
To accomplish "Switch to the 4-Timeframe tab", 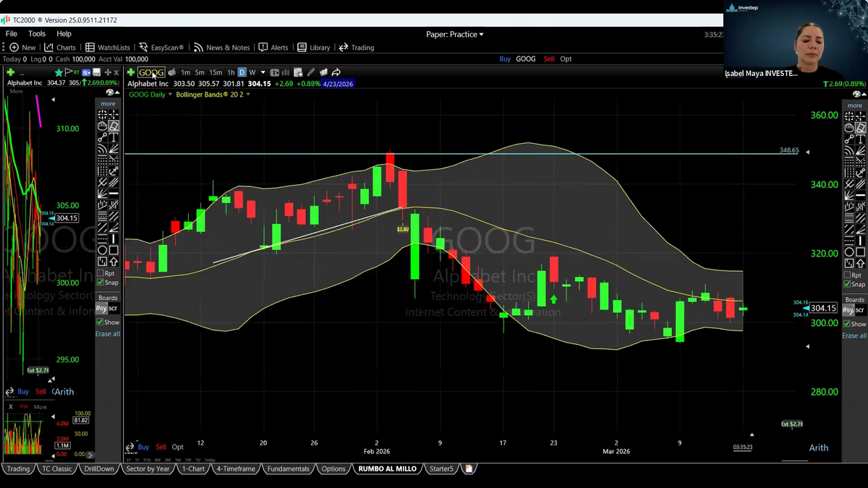I will pyautogui.click(x=236, y=468).
